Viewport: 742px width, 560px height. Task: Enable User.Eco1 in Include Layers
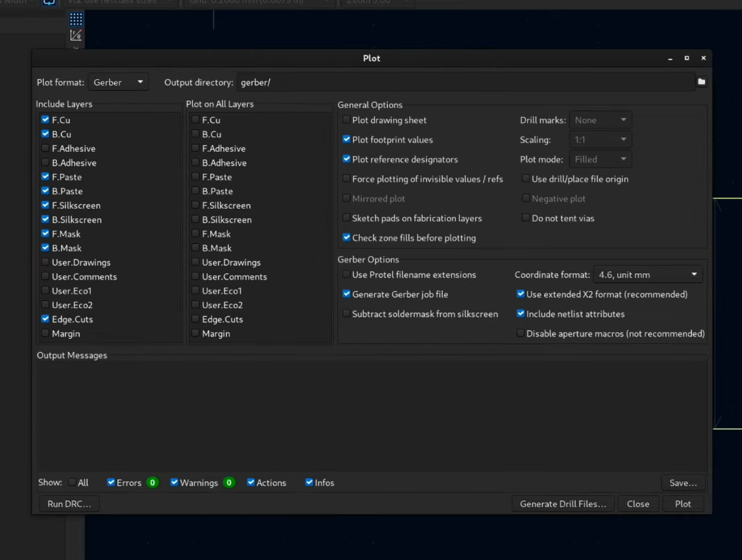pos(45,291)
